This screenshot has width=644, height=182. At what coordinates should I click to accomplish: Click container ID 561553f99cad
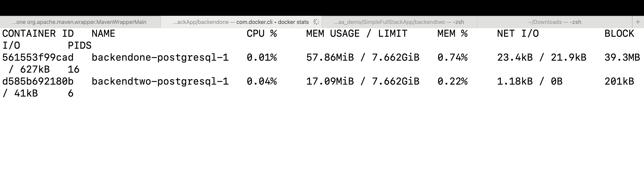tap(38, 57)
